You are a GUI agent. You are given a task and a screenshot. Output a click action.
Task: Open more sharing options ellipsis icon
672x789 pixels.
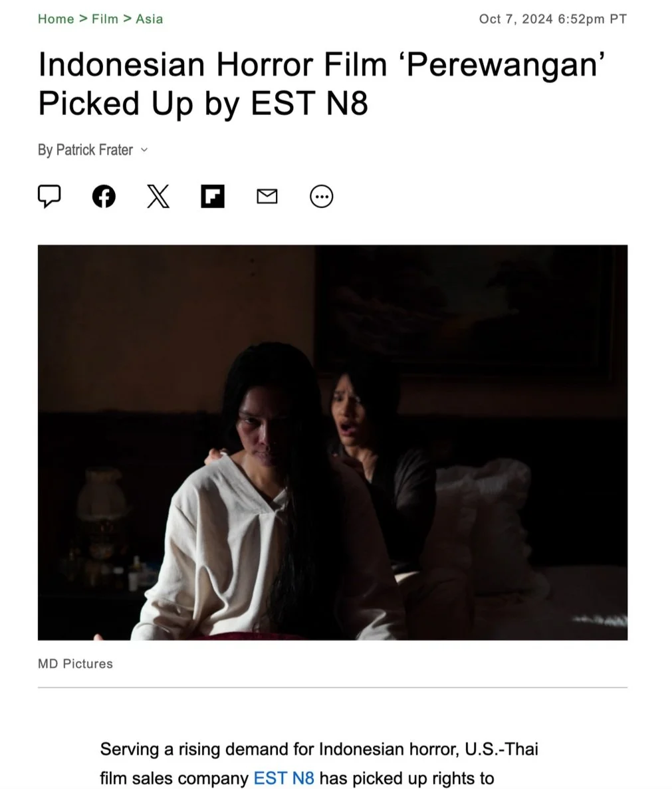322,196
